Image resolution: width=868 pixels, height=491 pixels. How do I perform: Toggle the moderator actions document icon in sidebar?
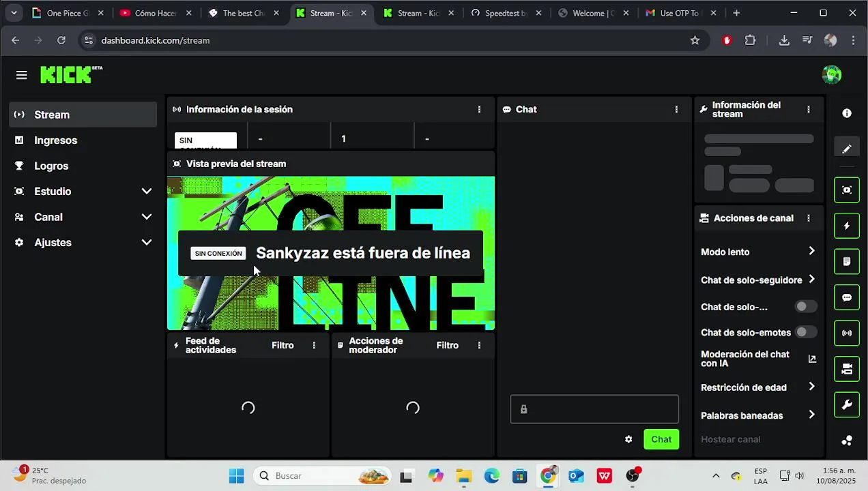(x=847, y=261)
